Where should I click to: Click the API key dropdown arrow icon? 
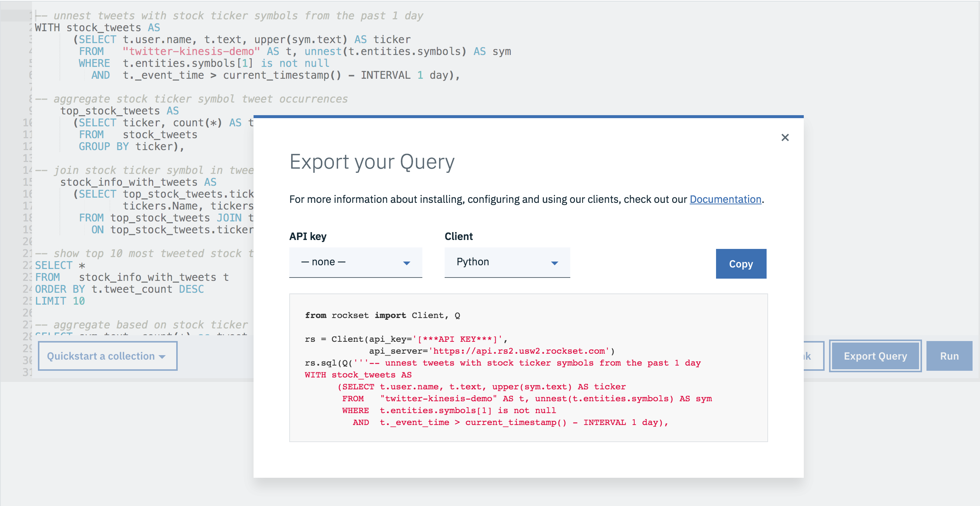pos(406,263)
